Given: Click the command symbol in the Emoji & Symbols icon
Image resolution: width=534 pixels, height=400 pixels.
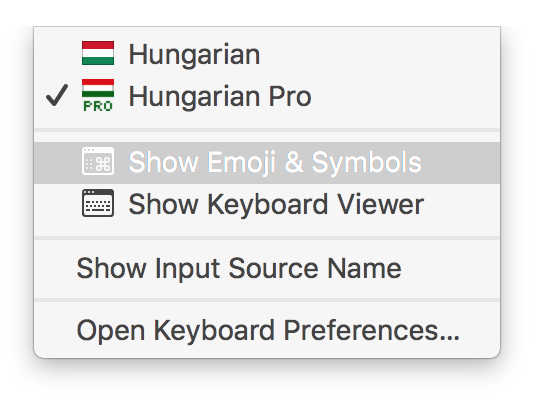Looking at the screenshot, I should [103, 164].
